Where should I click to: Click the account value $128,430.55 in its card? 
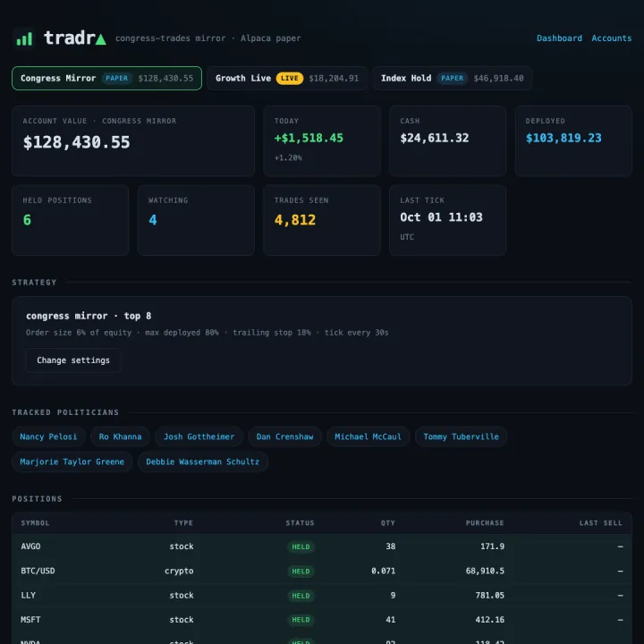pos(76,142)
